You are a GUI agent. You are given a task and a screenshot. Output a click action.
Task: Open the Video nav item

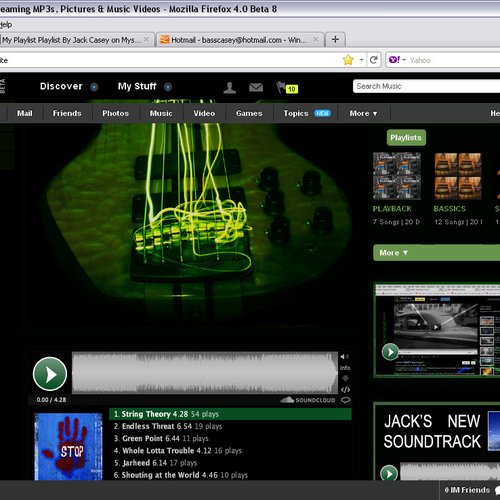click(204, 113)
